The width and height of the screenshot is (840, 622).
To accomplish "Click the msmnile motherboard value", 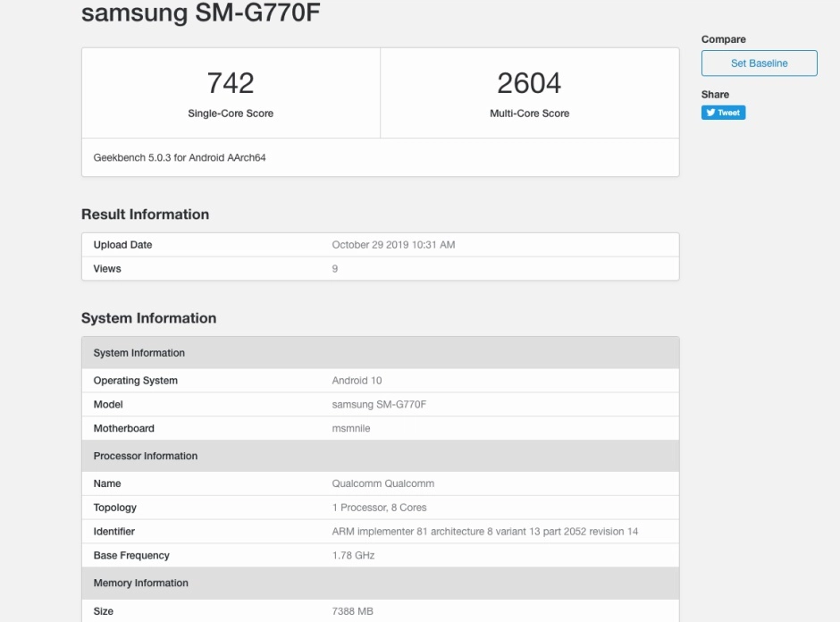I will point(350,429).
